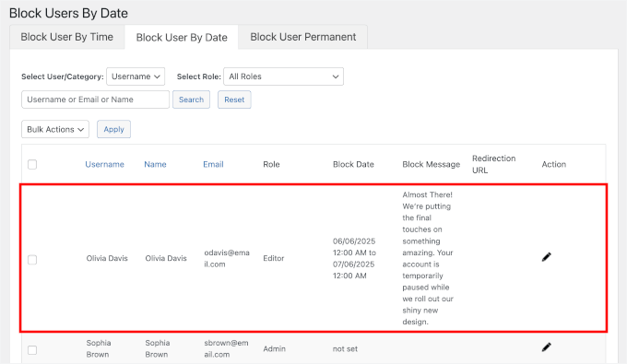Click the Admin role cell
Screen dimensions: 627x364
pos(275,348)
